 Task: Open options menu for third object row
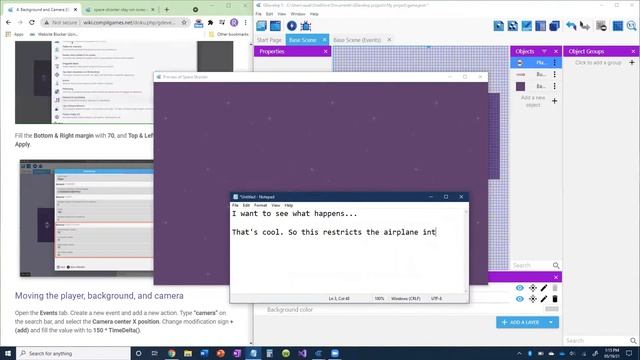click(554, 86)
